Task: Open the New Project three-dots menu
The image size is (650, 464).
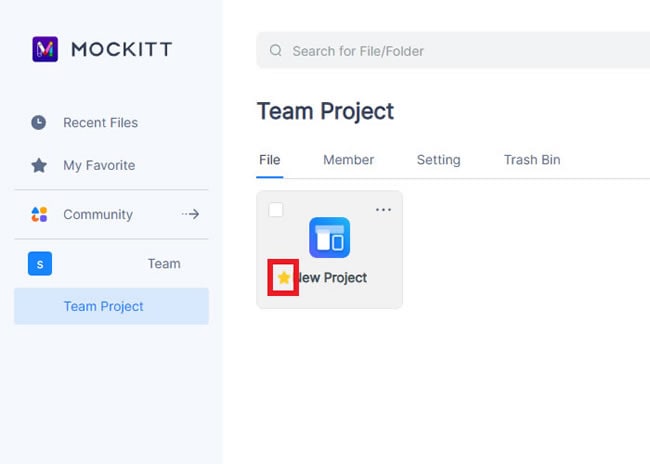Action: 383,210
